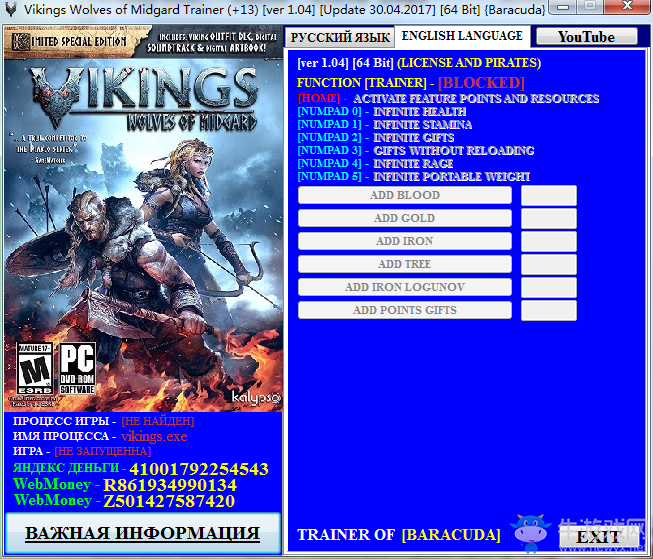Click the [HOME] activate feature points text
The image size is (653, 559).
tap(448, 99)
